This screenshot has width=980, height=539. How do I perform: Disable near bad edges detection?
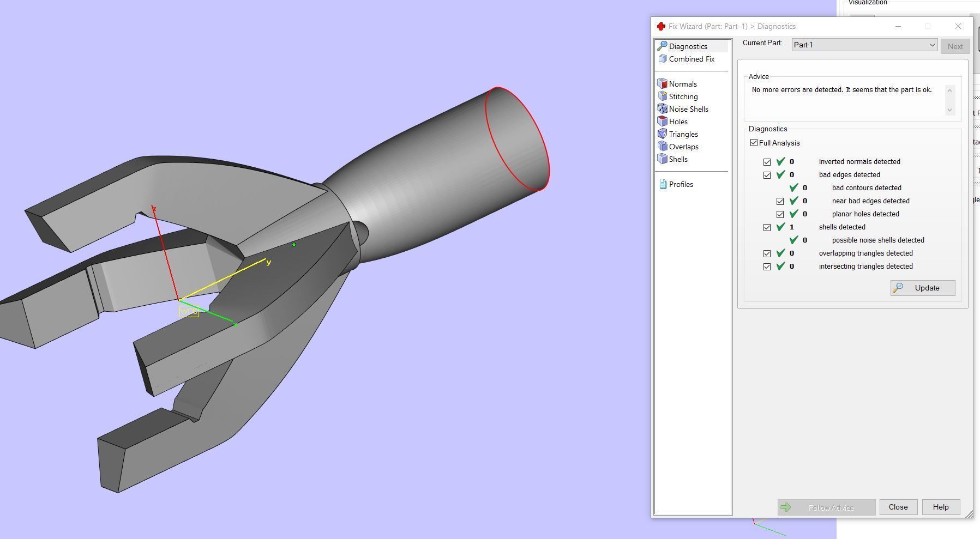pyautogui.click(x=780, y=201)
